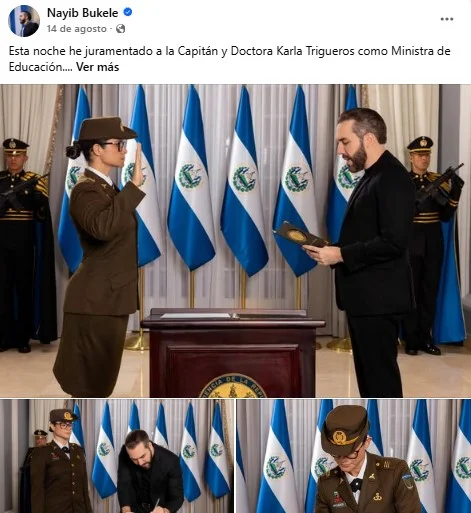Click the globe public privacy icon
The image size is (471, 513).
pos(120,29)
